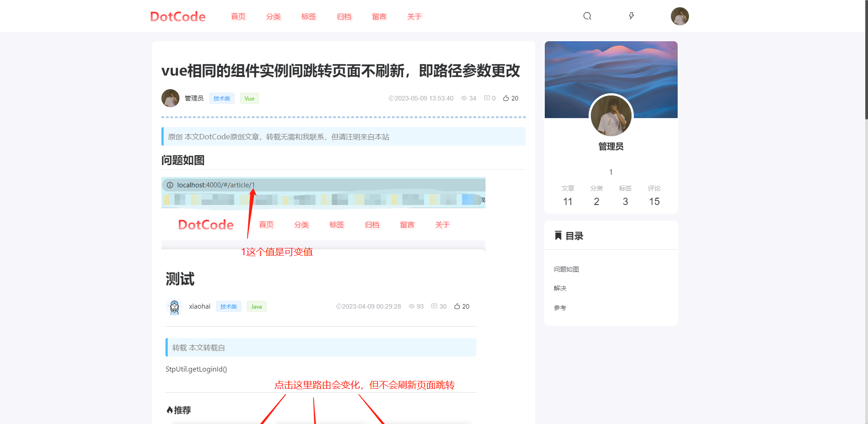
Task: Open the 分类 navigation menu
Action: [x=274, y=17]
